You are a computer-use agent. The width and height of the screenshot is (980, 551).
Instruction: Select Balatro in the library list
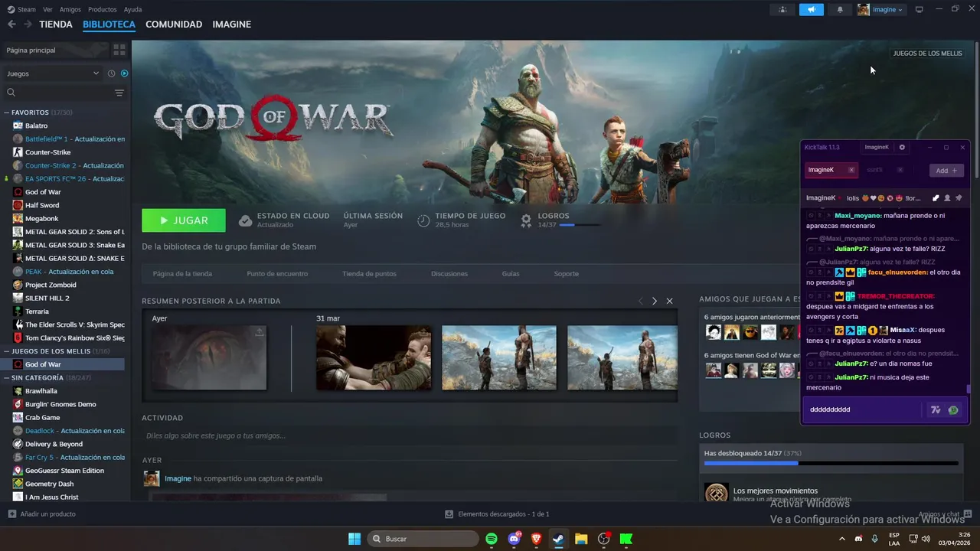point(36,126)
